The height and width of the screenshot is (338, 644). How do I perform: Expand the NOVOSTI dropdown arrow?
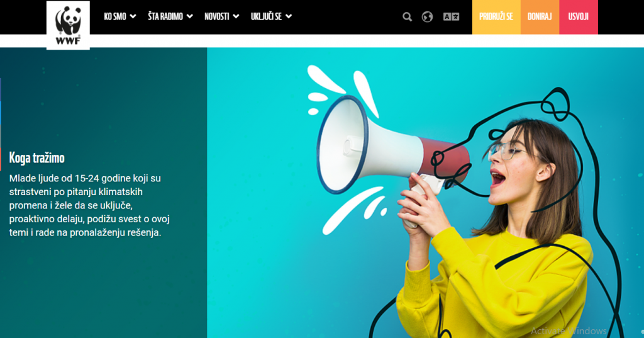236,16
